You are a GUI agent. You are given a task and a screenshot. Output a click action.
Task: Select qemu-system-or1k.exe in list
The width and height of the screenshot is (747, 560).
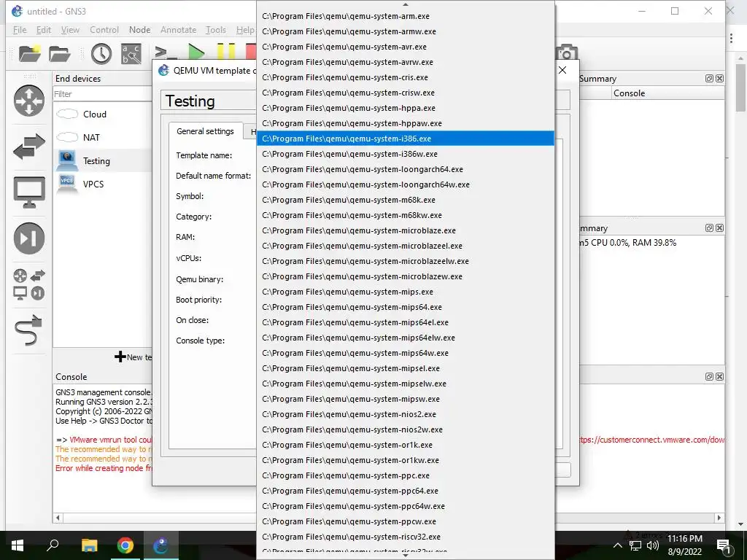click(406, 445)
